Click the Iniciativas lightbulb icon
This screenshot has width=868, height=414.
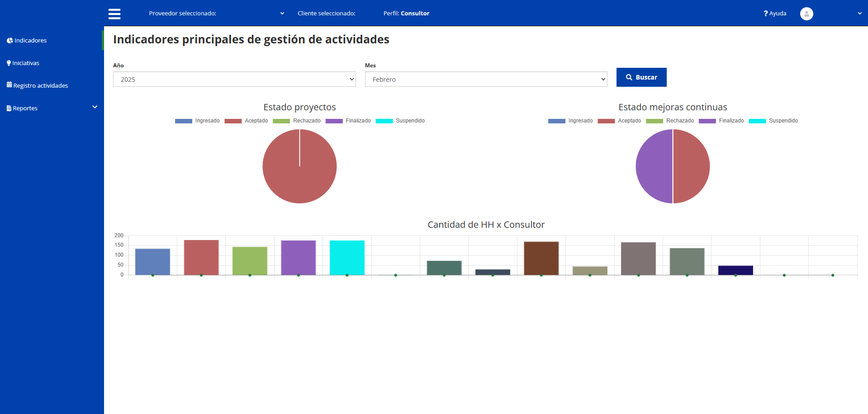point(9,63)
